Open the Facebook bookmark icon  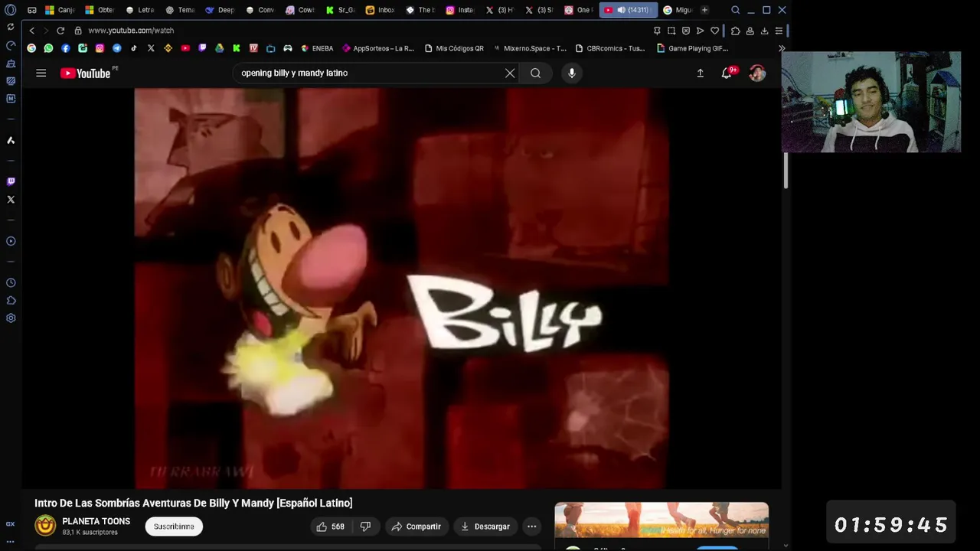tap(65, 48)
